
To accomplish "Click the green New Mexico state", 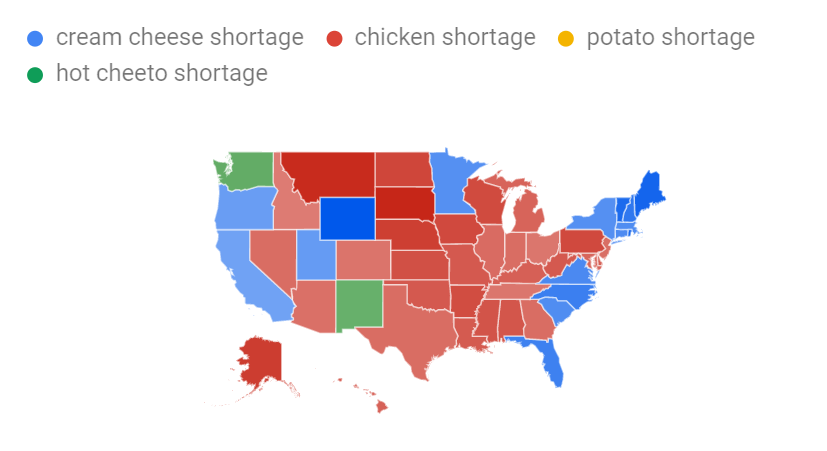I will 359,306.
